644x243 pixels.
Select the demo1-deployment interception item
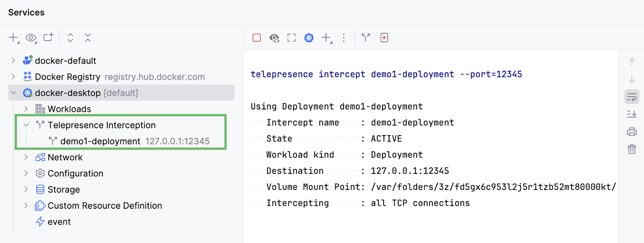(x=100, y=141)
